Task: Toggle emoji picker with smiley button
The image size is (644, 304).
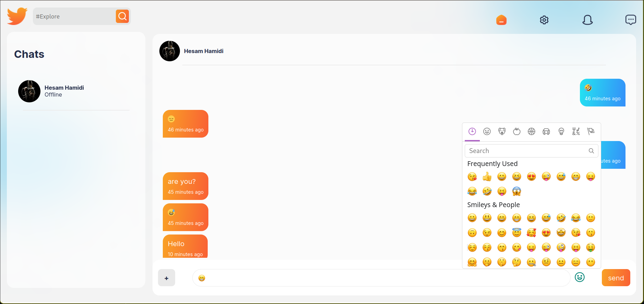Action: pos(580,277)
